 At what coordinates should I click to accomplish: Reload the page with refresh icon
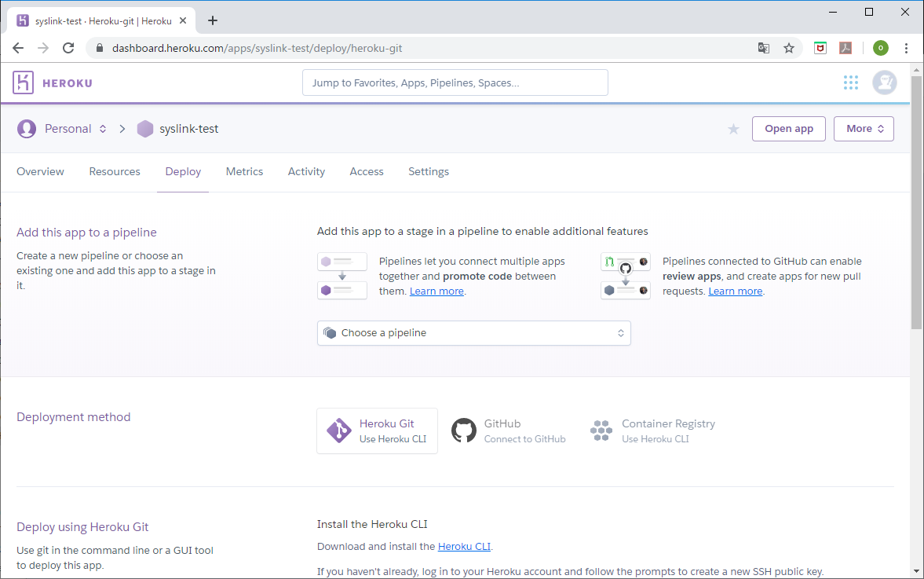(68, 49)
